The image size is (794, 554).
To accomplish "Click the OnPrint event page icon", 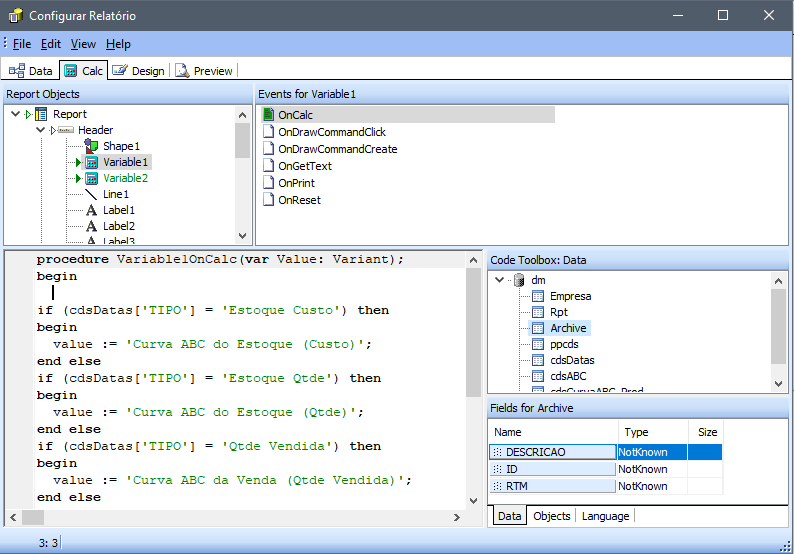I will coord(268,183).
